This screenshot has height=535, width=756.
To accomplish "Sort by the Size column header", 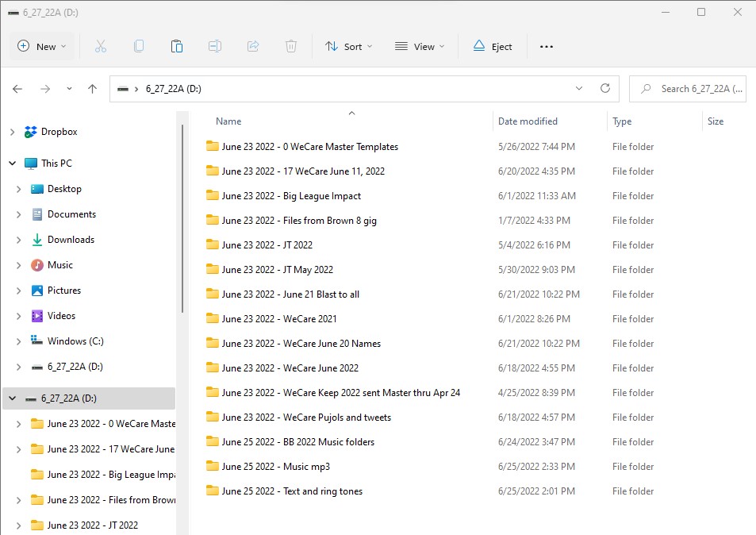I will click(x=715, y=121).
